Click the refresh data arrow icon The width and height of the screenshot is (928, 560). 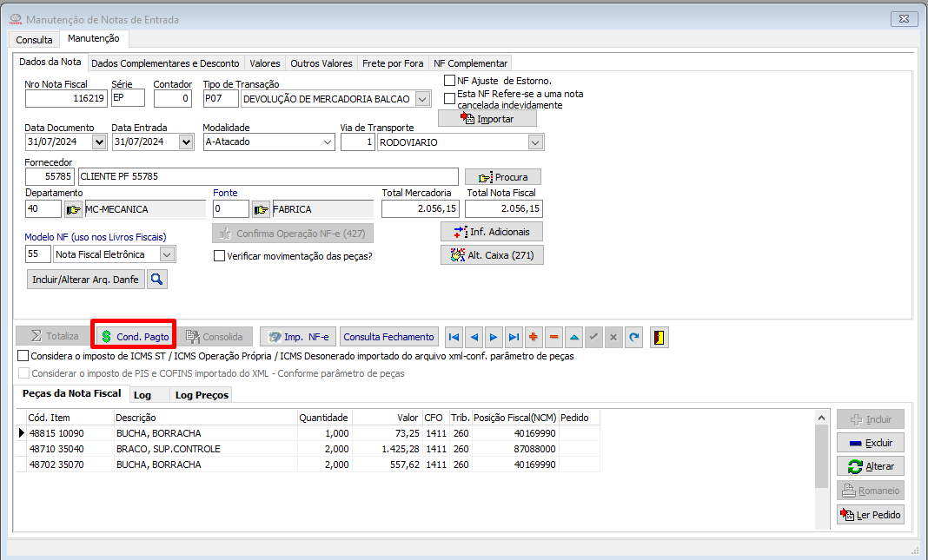coord(633,337)
